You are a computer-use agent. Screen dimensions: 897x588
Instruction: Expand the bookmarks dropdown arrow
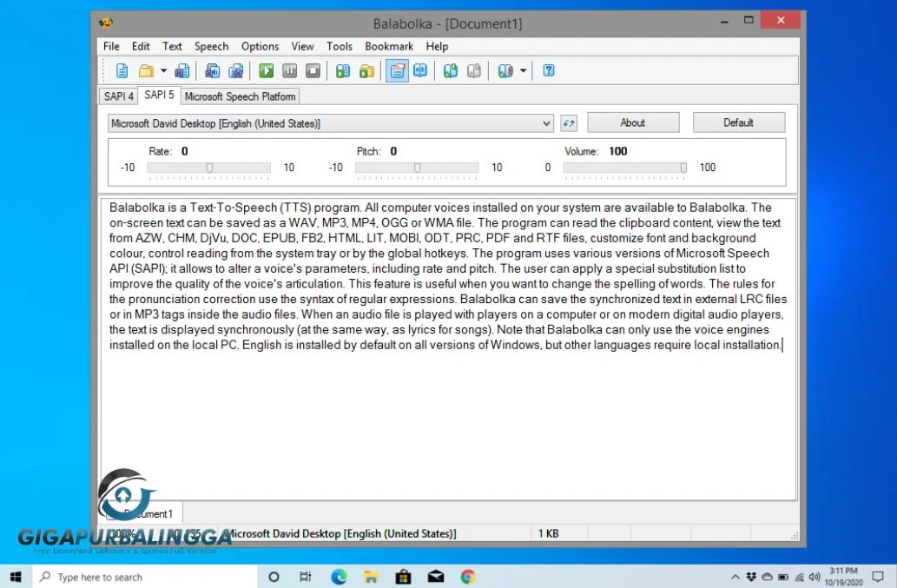pos(523,71)
